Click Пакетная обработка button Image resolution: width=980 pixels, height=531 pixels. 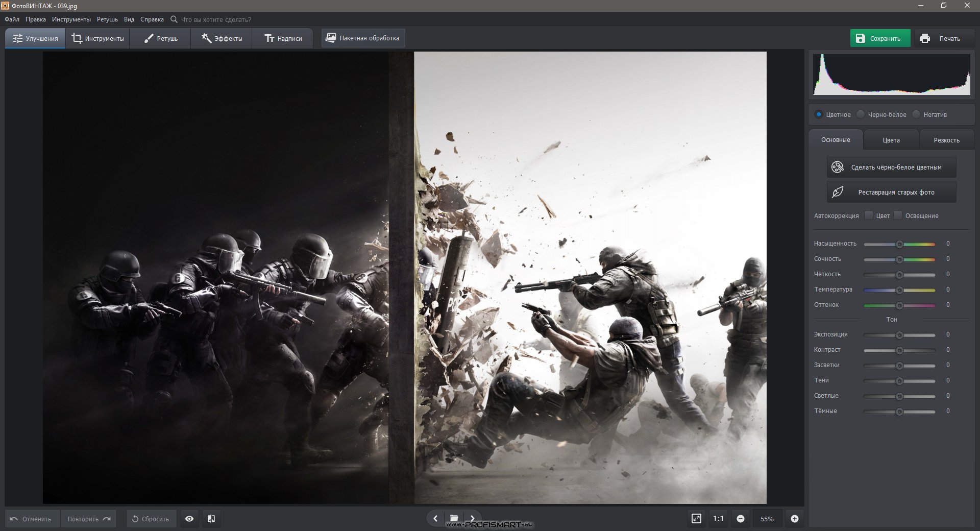[363, 38]
